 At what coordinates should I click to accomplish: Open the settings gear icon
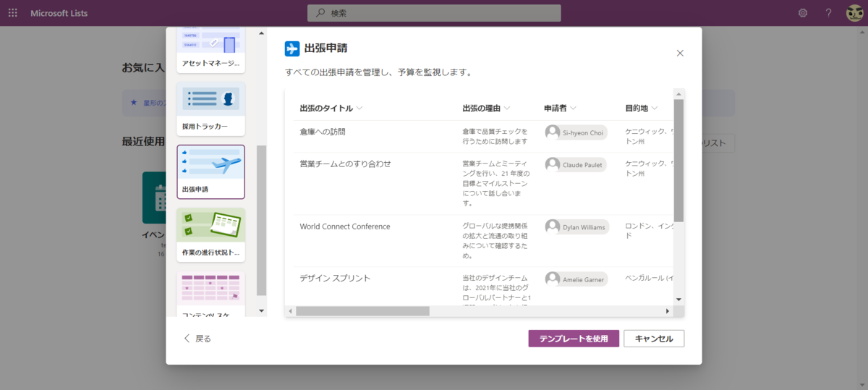[x=803, y=13]
